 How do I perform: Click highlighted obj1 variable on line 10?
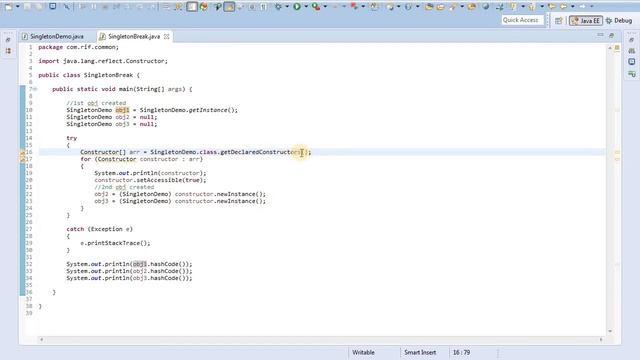click(x=122, y=110)
